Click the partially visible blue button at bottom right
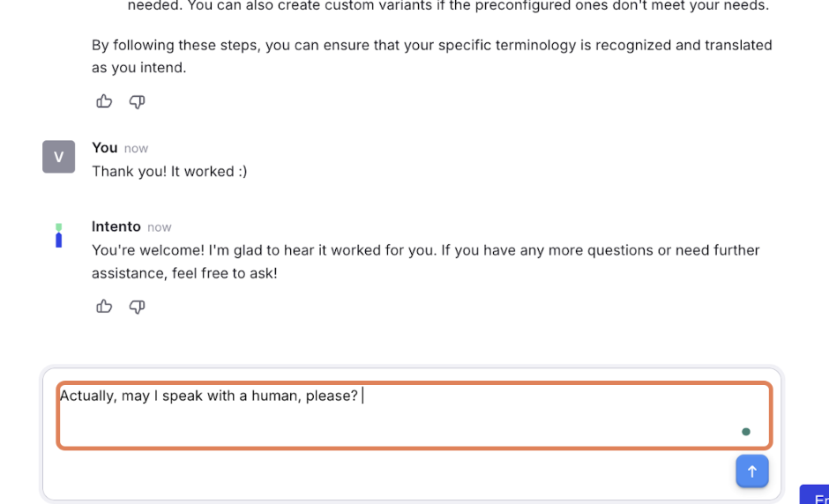This screenshot has width=829, height=504. click(x=815, y=495)
